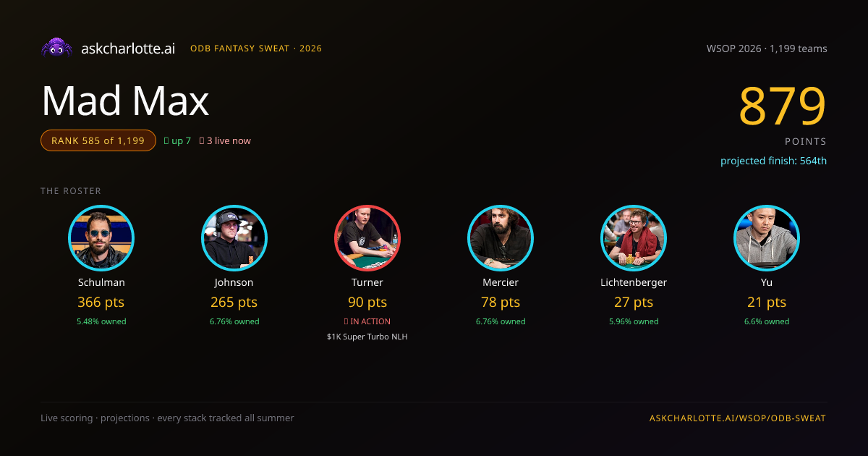
Task: Click the Rank 585 of 1,199 badge
Action: tap(98, 140)
